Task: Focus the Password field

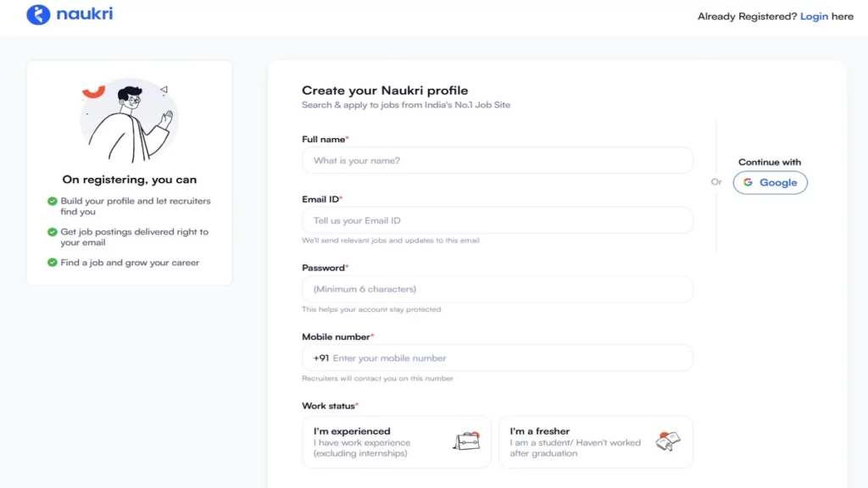Action: pyautogui.click(x=498, y=289)
